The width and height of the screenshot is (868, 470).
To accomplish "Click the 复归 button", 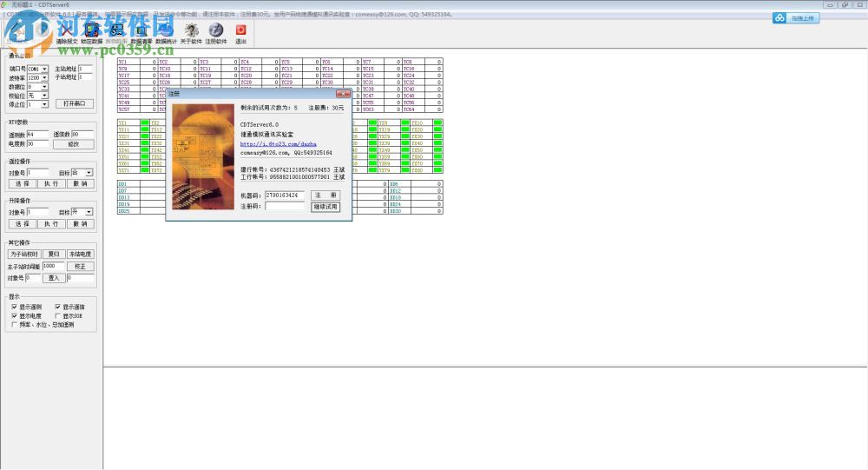I will [x=54, y=254].
